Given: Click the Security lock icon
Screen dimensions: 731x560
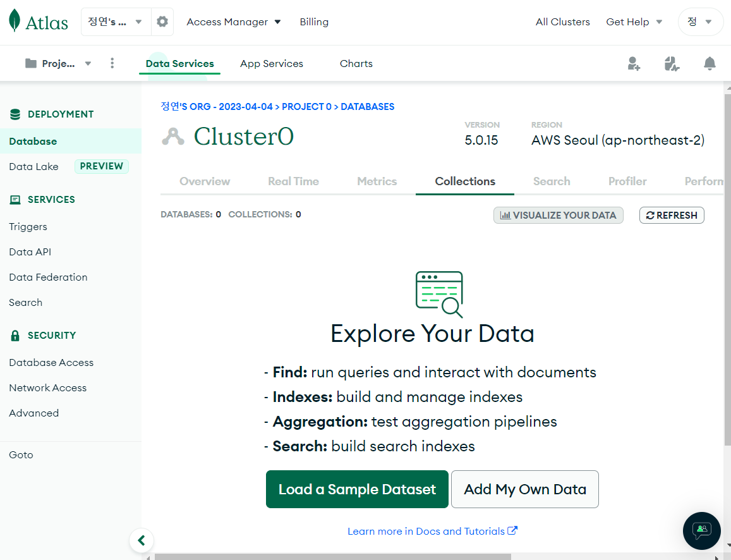Looking at the screenshot, I should (x=15, y=335).
